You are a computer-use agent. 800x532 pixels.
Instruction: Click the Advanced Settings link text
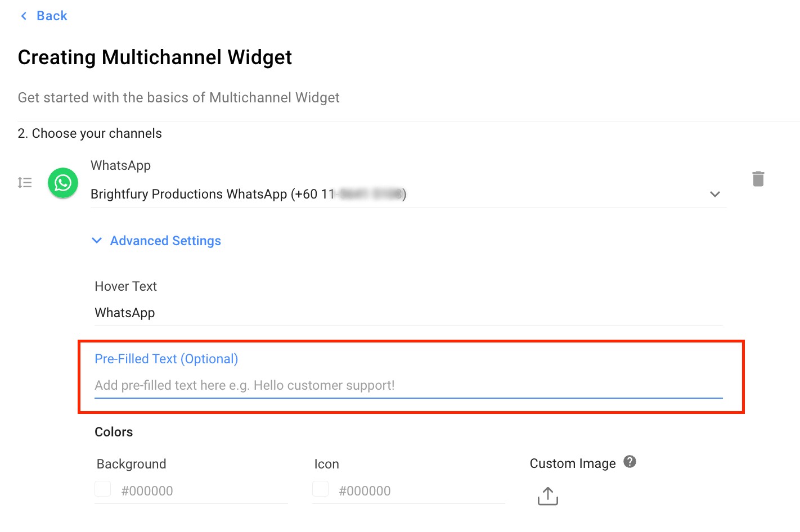click(165, 241)
